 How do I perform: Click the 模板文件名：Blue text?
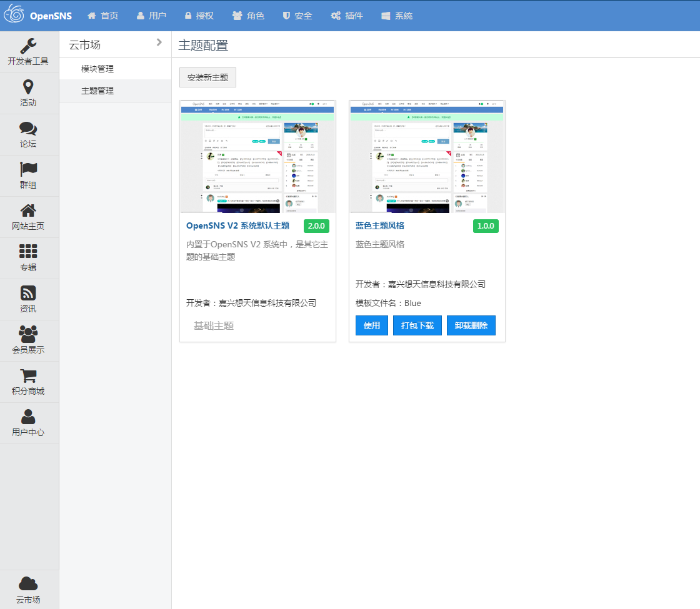388,303
